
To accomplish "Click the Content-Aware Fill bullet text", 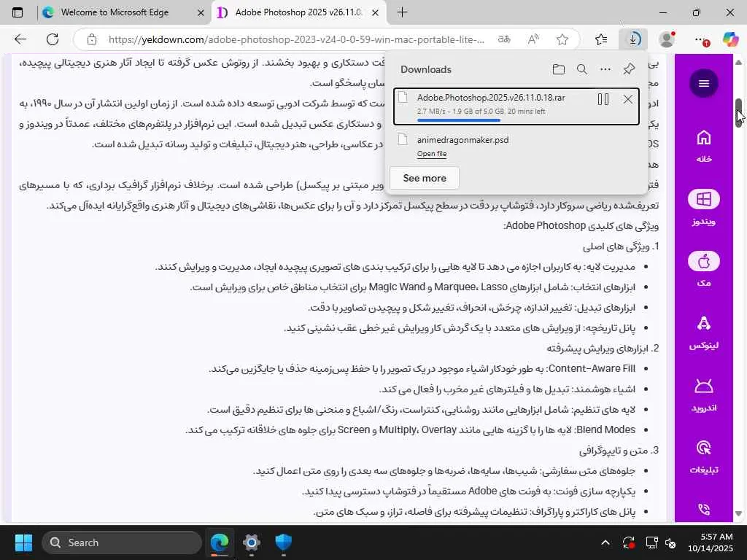I will 422,369.
